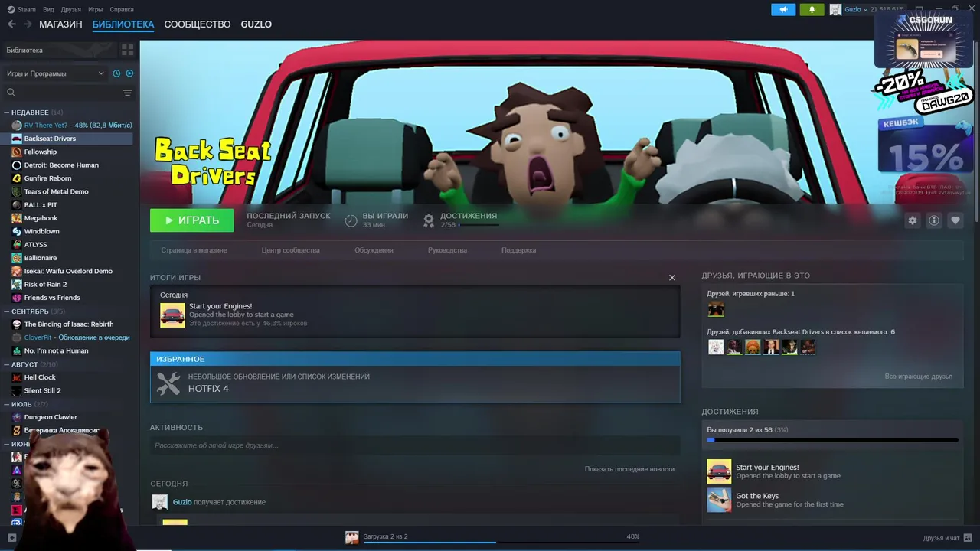Click the back navigation arrow

[11, 24]
